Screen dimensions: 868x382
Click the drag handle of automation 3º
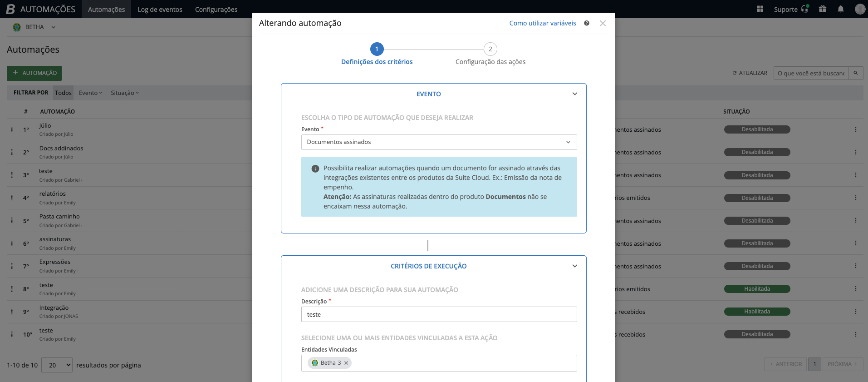click(12, 175)
